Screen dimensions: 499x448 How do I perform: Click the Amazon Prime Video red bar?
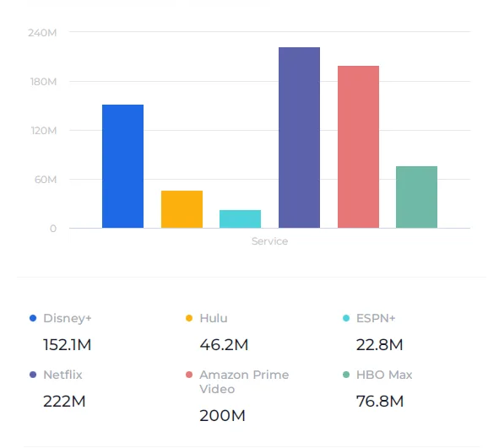[358, 147]
